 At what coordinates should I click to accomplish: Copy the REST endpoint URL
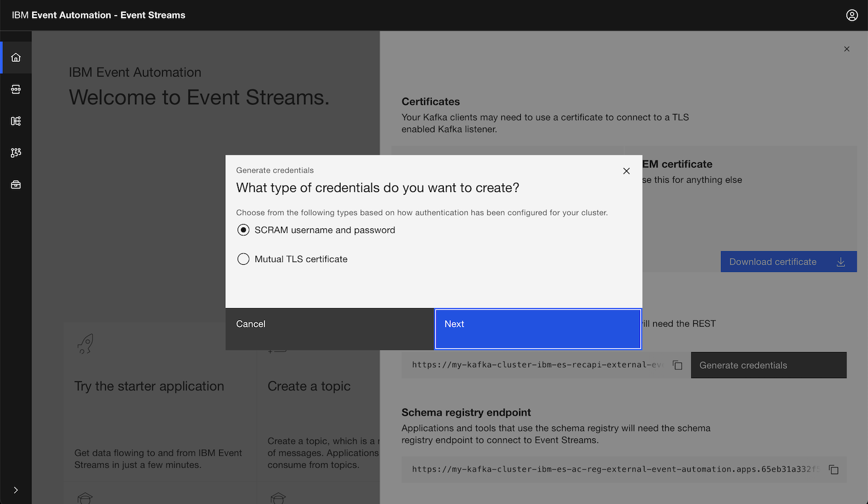(678, 365)
